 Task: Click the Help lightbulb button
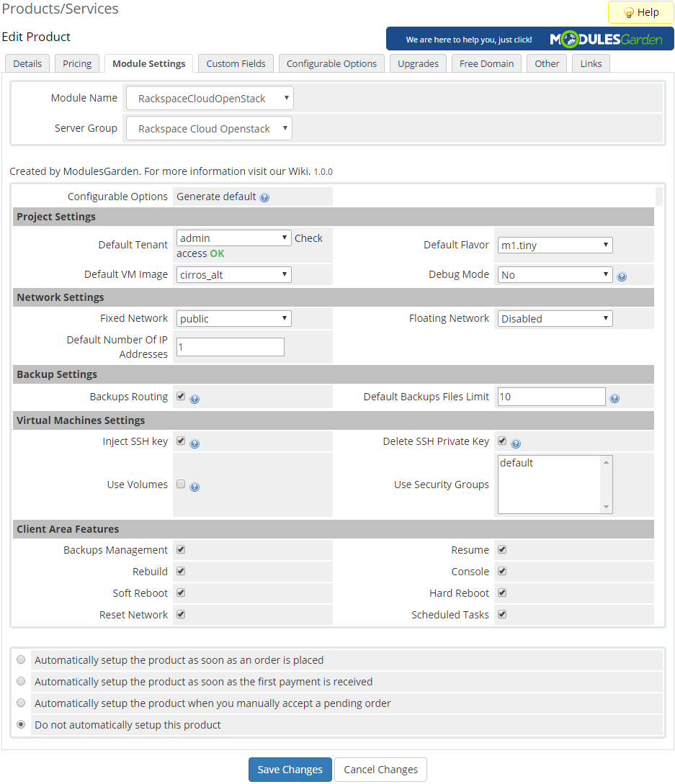640,12
